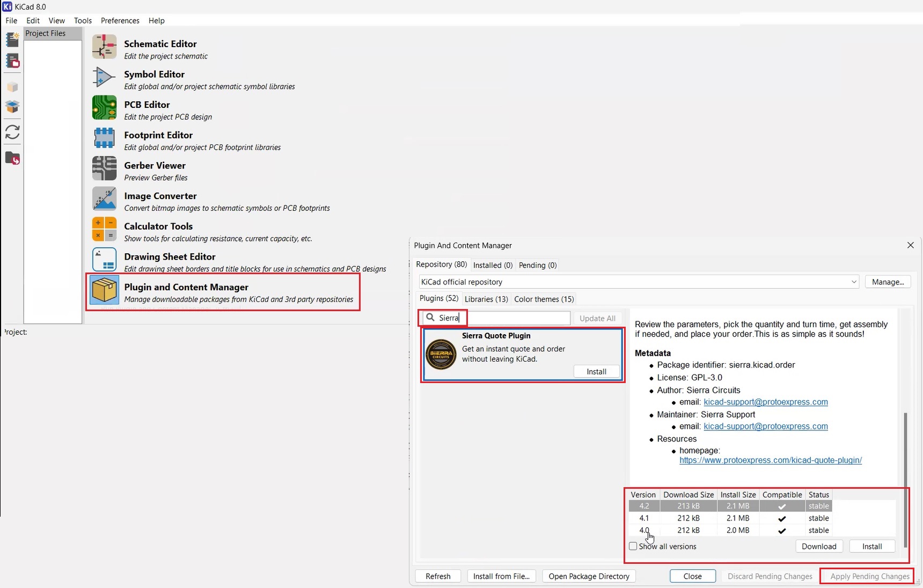
Task: Switch to the Pending (0) tab
Action: click(x=538, y=265)
